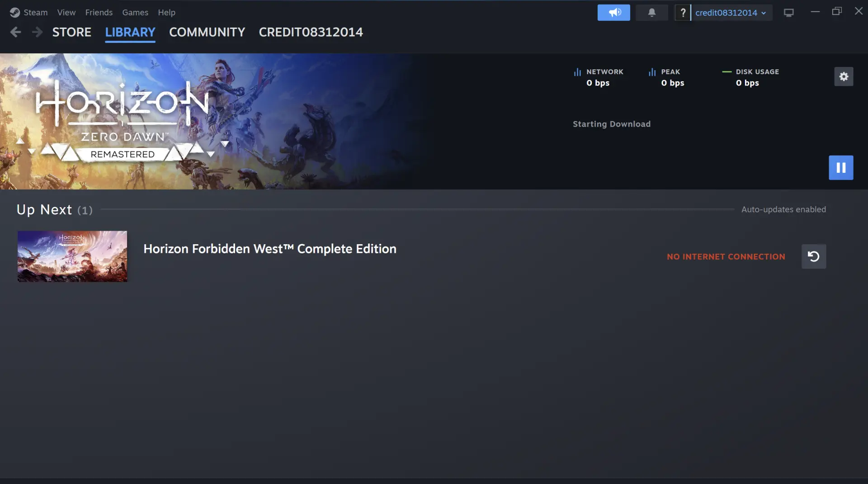The image size is (868, 484).
Task: Expand the credit08312014 account dropdown
Action: click(x=731, y=13)
